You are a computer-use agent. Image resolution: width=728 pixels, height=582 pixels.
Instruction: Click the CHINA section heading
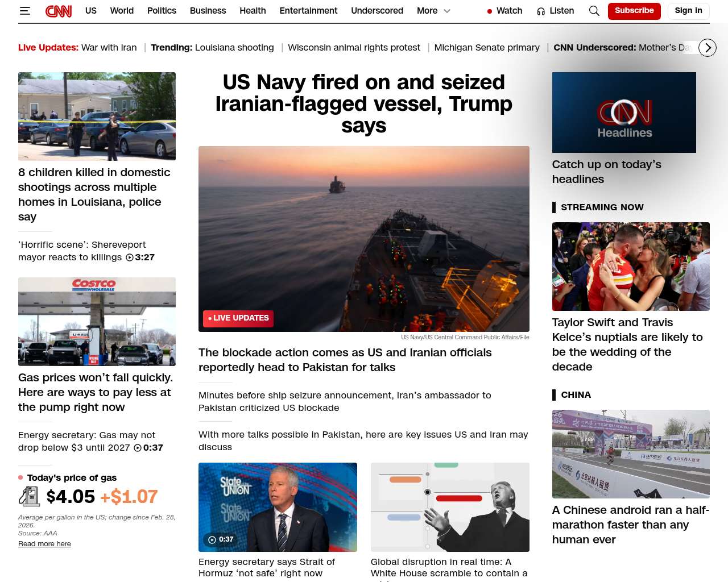coord(576,395)
